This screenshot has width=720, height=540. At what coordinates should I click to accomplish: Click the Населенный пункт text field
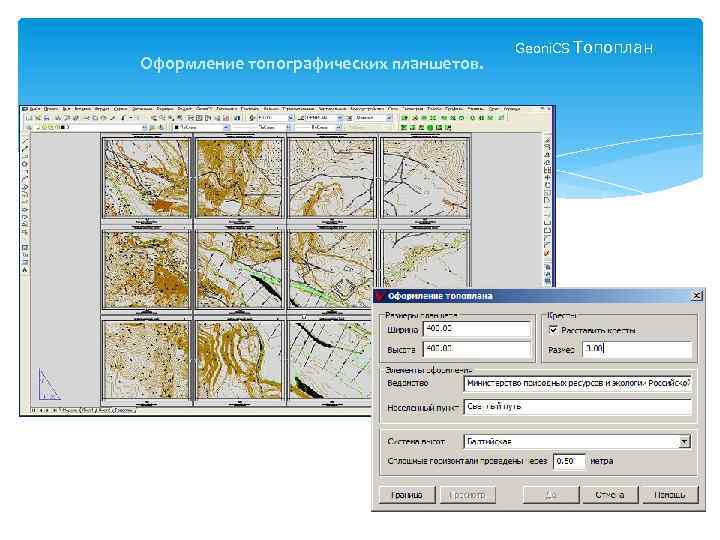click(578, 407)
